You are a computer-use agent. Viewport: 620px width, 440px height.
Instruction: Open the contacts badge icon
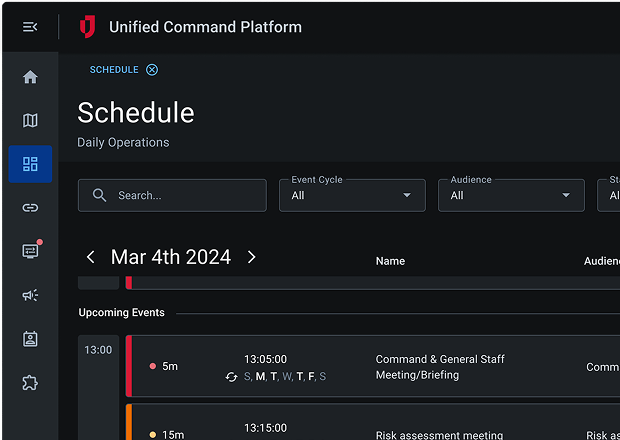(30, 339)
